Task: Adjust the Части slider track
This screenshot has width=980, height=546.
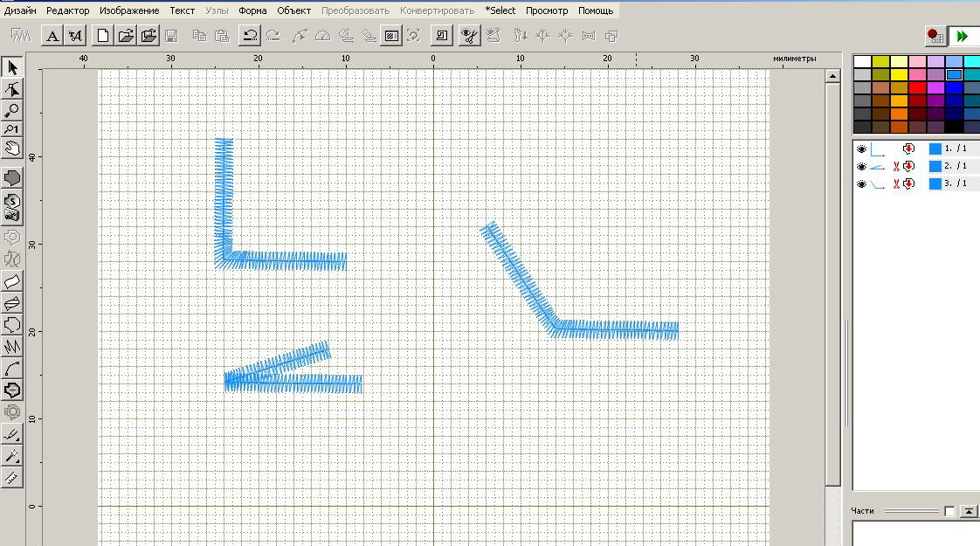Action: (x=911, y=511)
